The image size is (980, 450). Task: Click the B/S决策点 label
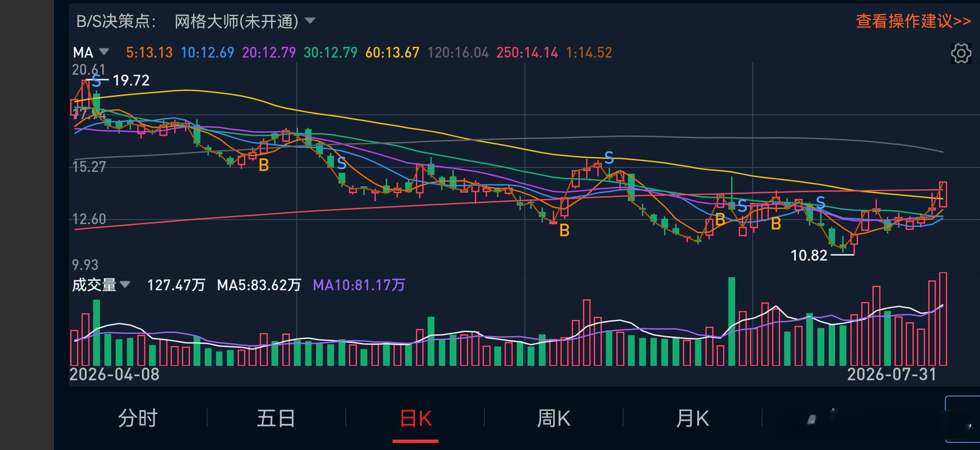coord(116,21)
